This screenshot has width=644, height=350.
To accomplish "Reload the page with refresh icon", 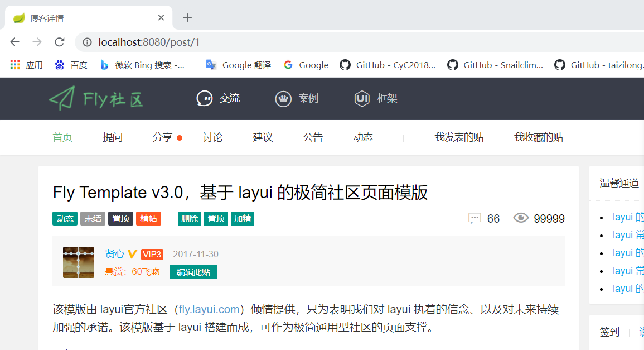I will 60,42.
